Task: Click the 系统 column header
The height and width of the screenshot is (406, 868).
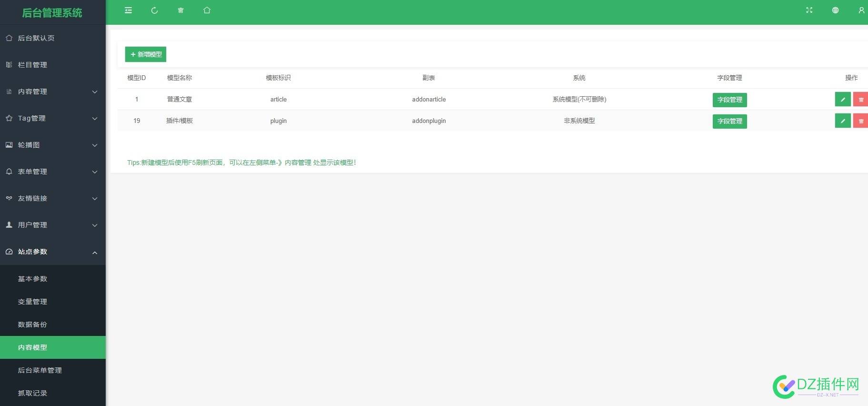Action: coord(579,78)
